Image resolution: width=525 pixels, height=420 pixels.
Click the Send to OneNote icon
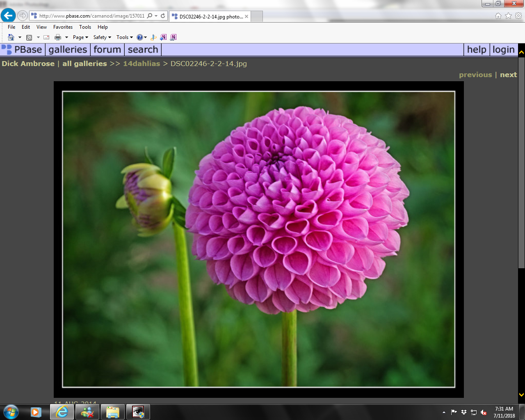163,37
